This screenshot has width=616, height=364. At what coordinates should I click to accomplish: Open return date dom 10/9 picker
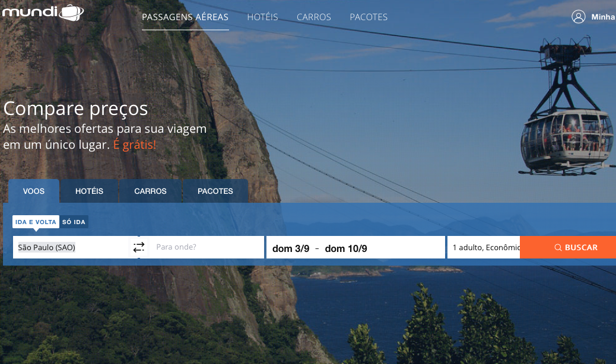(x=346, y=248)
